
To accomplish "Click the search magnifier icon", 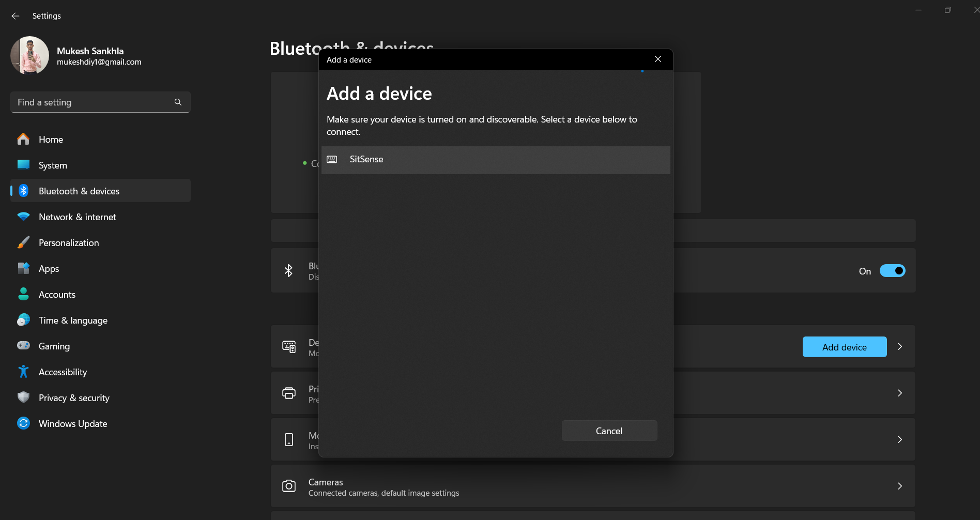I will pyautogui.click(x=178, y=102).
